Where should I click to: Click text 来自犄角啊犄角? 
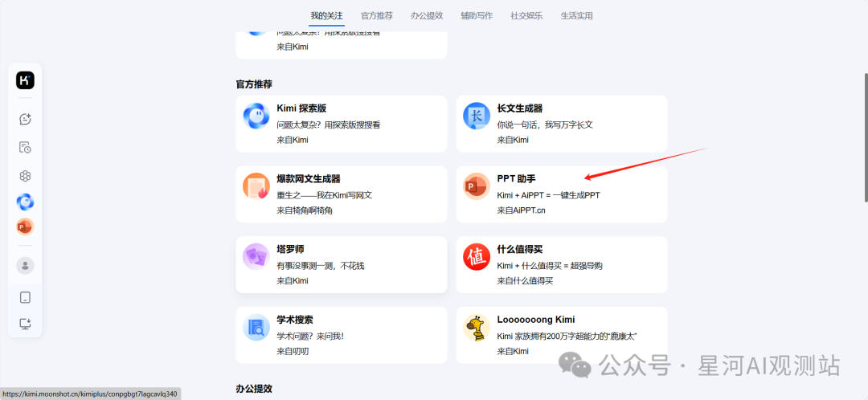pos(305,210)
